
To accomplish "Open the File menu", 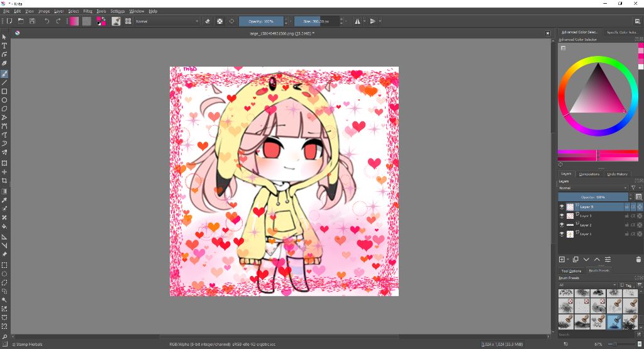I will tap(6, 11).
